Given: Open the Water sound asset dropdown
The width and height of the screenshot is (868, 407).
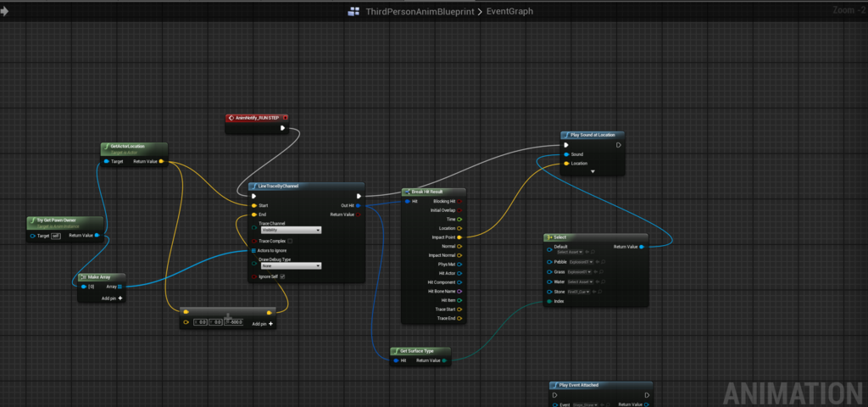Looking at the screenshot, I should tap(580, 282).
